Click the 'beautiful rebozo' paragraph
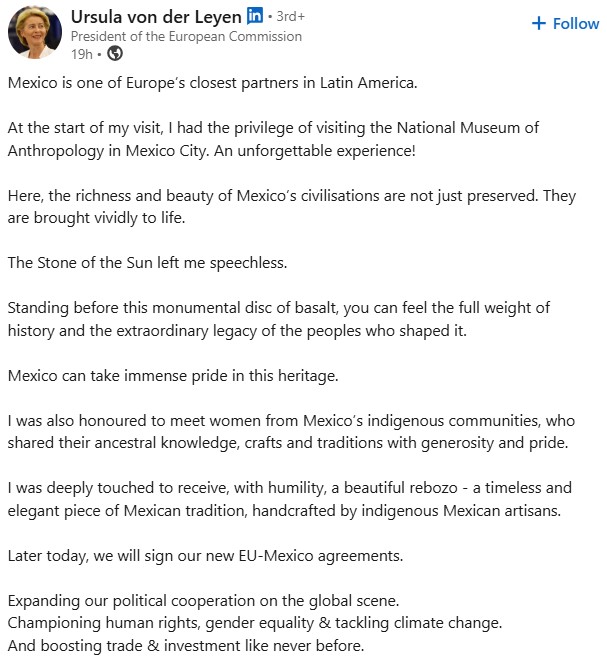Image resolution: width=607 pixels, height=660 pixels. tap(290, 499)
